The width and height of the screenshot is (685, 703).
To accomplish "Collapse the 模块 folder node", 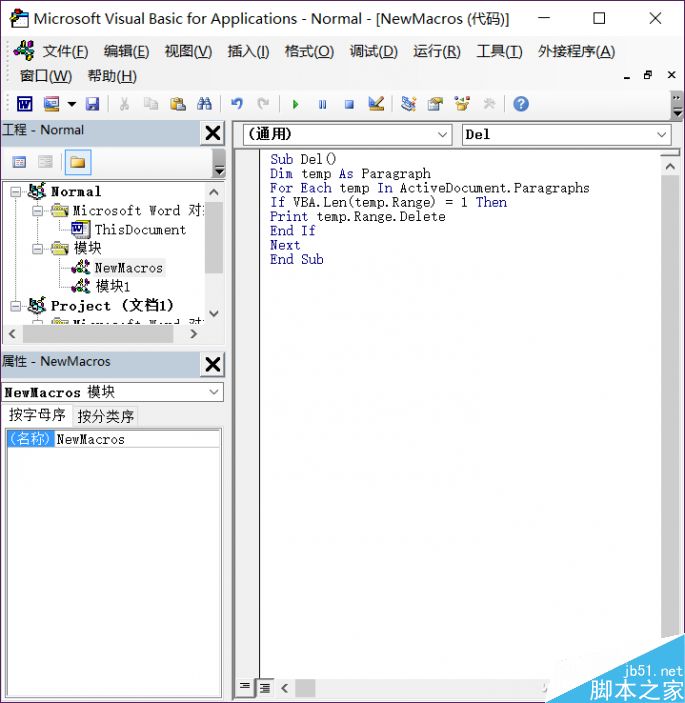I will coord(38,249).
